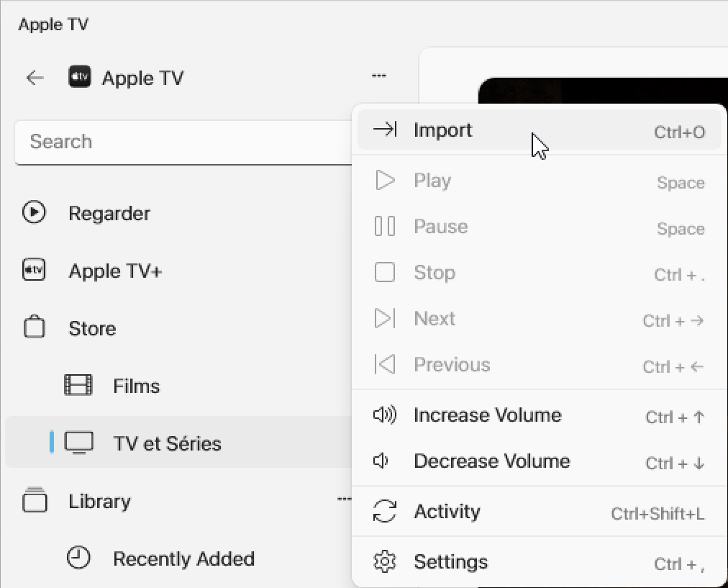This screenshot has height=588, width=728.
Task: Open Activity from the menu
Action: coord(539,512)
